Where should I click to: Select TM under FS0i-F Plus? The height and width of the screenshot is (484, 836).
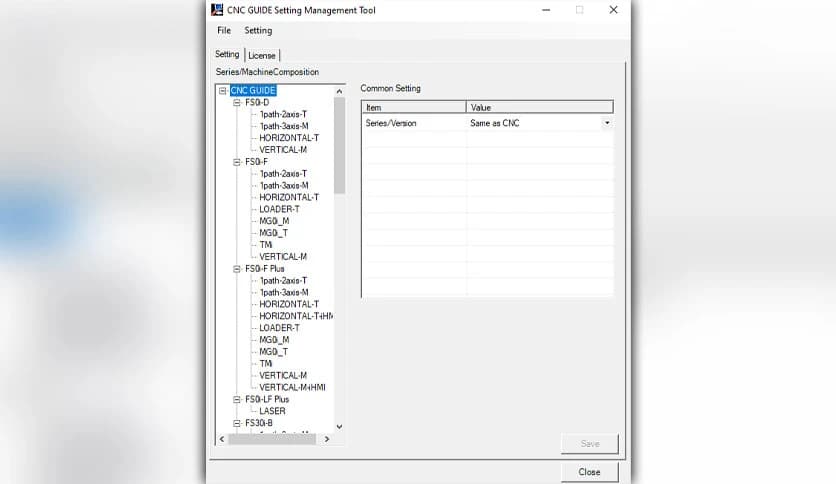266,364
